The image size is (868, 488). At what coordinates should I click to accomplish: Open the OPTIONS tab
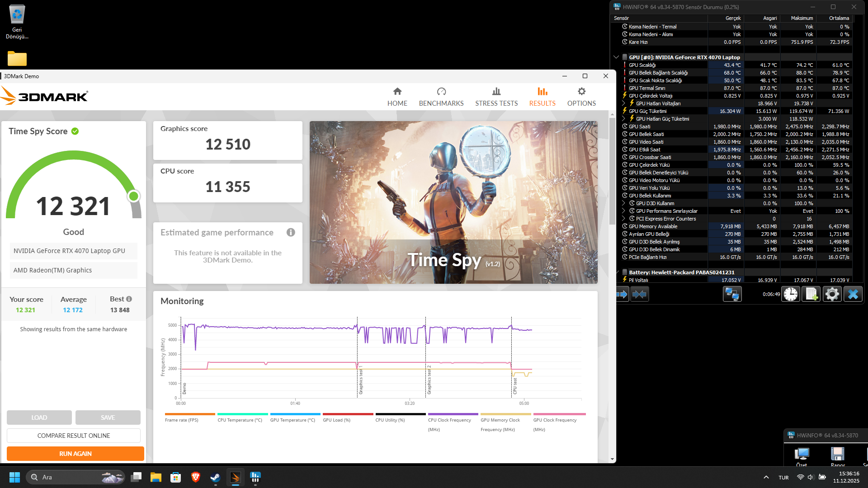point(582,97)
